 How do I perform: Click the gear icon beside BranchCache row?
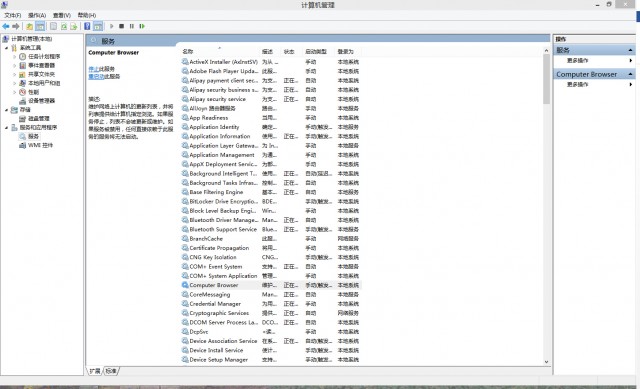(x=185, y=238)
